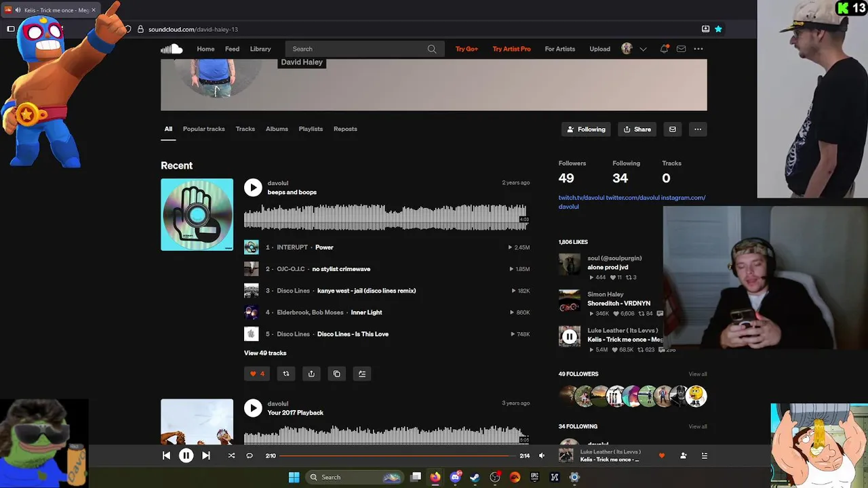Play 'Your 2017 Playback' playlist
Viewport: 868px width, 488px height.
(253, 408)
